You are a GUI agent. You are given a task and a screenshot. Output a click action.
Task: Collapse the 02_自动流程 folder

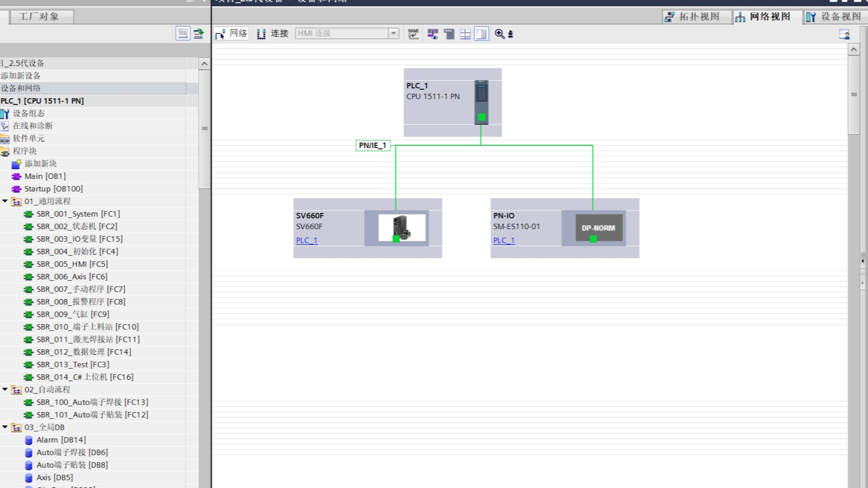[5, 389]
